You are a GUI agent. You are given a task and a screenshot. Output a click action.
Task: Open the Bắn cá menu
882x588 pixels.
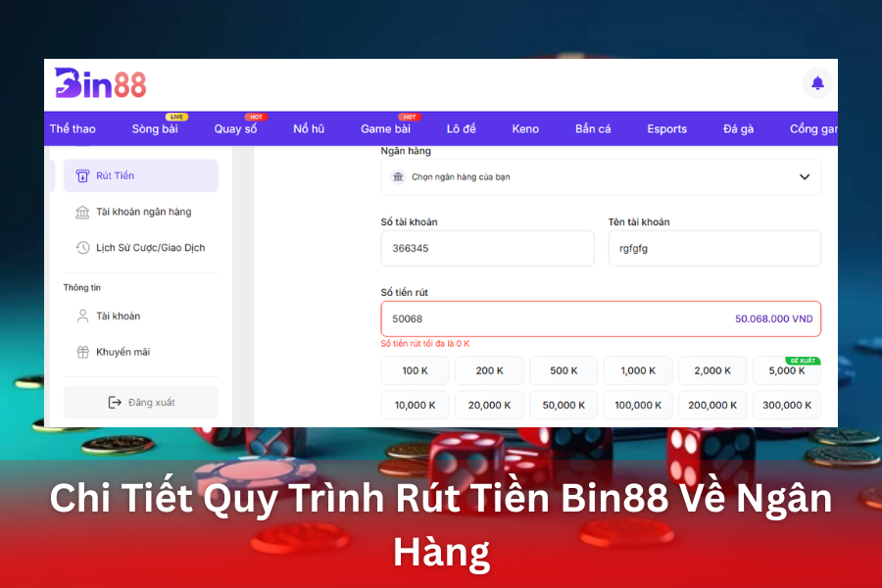593,128
